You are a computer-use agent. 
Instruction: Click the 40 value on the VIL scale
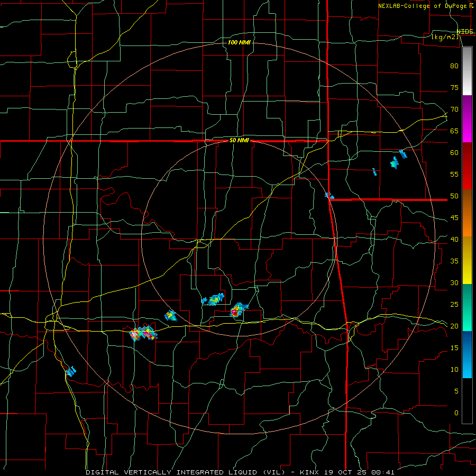click(x=454, y=240)
